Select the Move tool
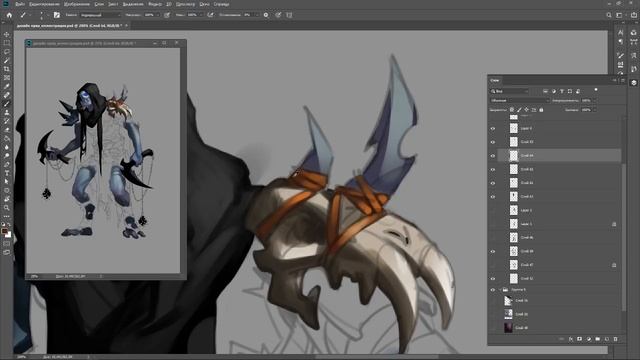This screenshot has height=360, width=640. pyautogui.click(x=7, y=34)
